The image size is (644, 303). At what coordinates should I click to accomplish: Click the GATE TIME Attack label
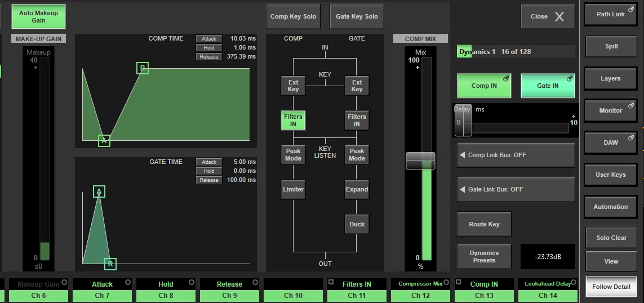click(x=209, y=162)
